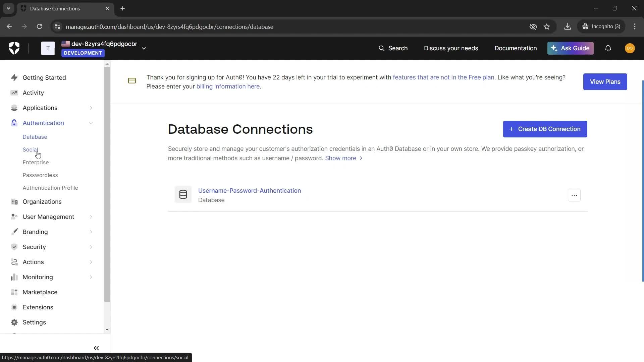The image size is (644, 362).
Task: Reload the page
Action: pyautogui.click(x=39, y=26)
